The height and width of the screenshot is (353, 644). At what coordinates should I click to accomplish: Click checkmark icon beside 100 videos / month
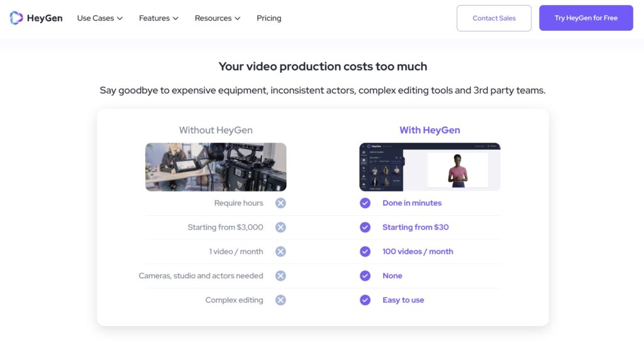[365, 252]
